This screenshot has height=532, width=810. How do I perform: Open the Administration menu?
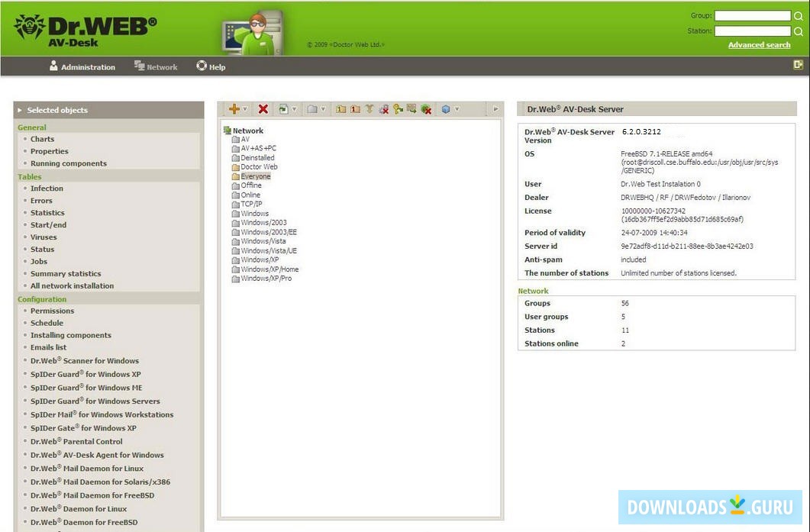coord(82,66)
